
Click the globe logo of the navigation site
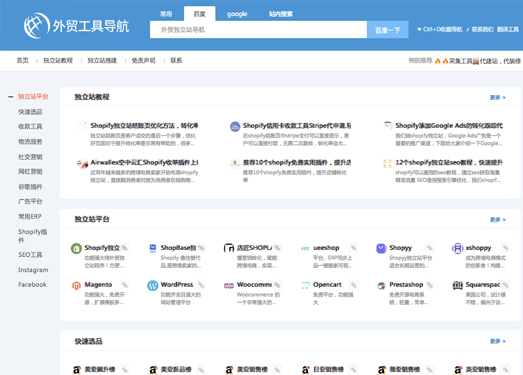tap(37, 26)
